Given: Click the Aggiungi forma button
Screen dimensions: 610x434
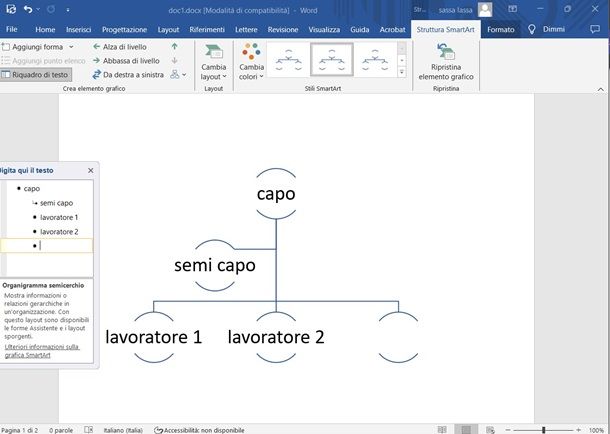Looking at the screenshot, I should pyautogui.click(x=33, y=47).
